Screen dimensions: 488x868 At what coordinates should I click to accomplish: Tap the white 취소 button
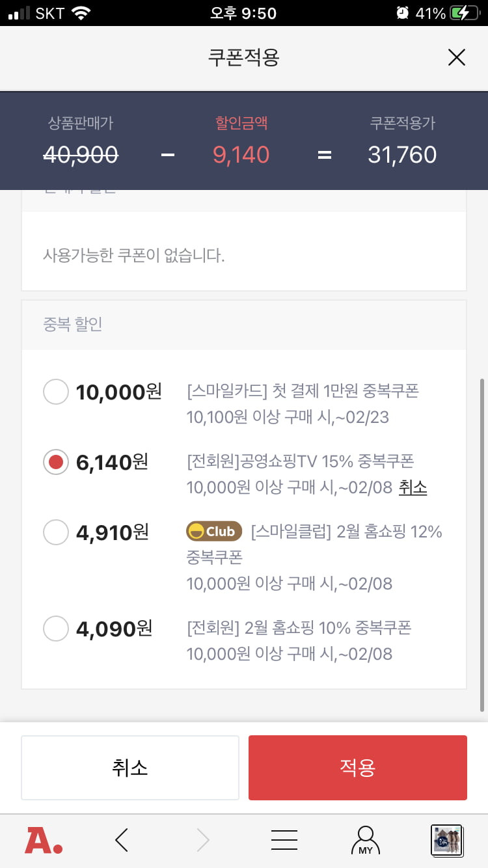click(x=130, y=768)
